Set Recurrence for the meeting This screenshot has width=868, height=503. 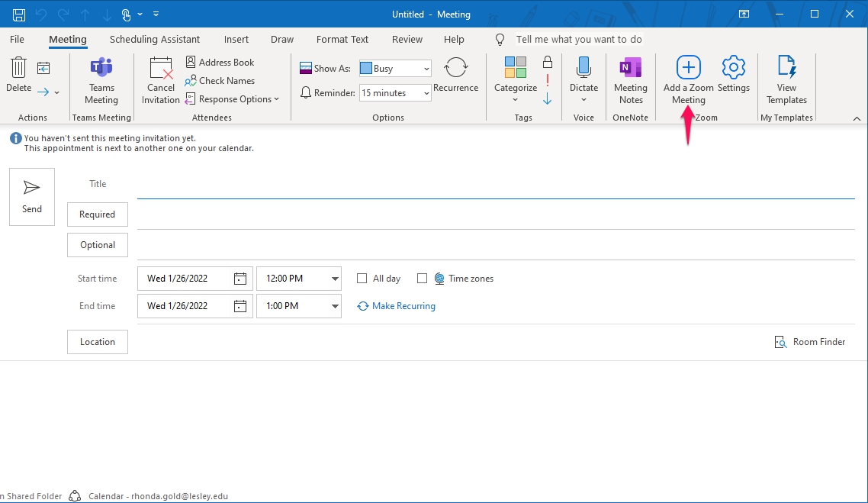455,76
